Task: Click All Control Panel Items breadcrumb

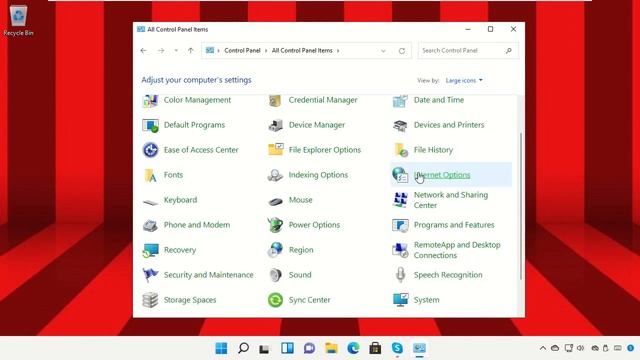Action: point(302,51)
